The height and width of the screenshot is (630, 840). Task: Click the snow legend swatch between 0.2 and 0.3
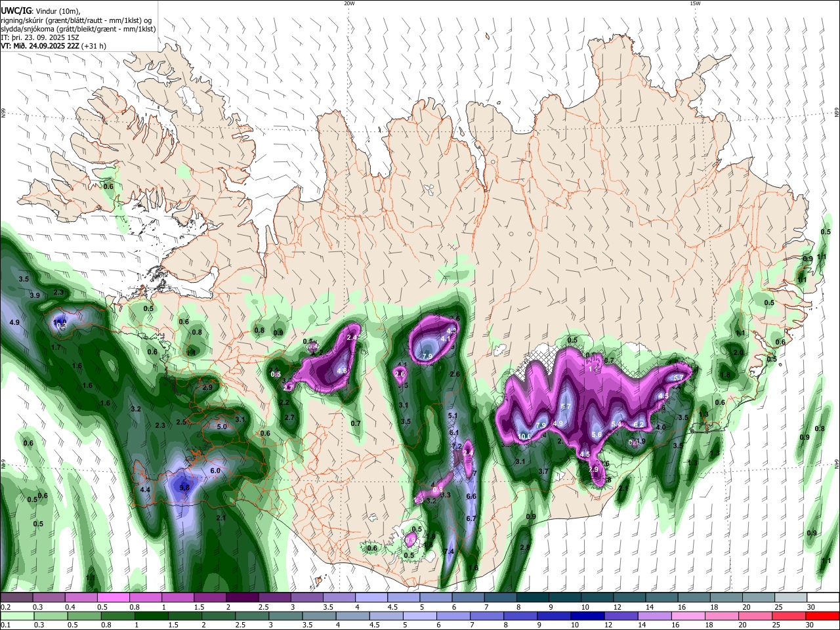coord(16,598)
